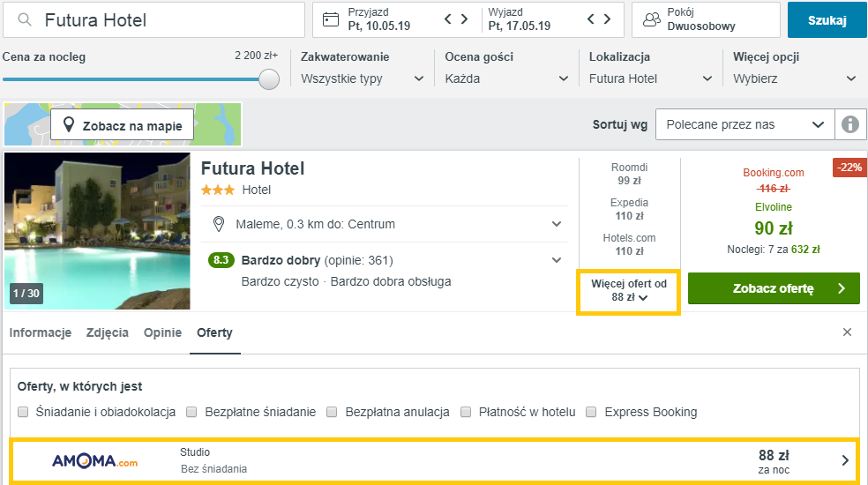Click the -22% discount badge

coord(849,168)
